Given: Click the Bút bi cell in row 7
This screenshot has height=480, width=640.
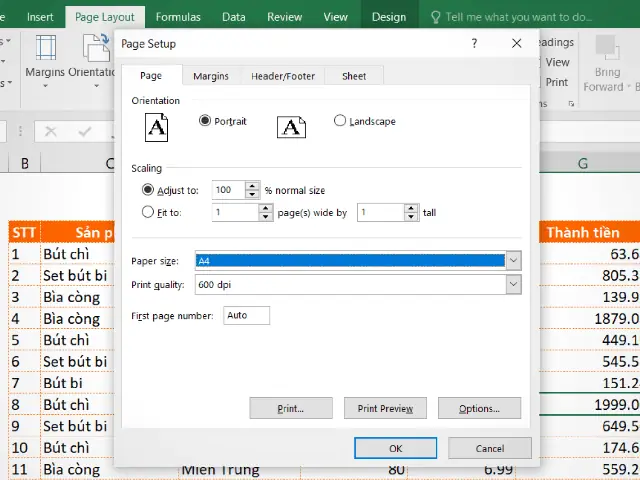Looking at the screenshot, I should coord(78,383).
